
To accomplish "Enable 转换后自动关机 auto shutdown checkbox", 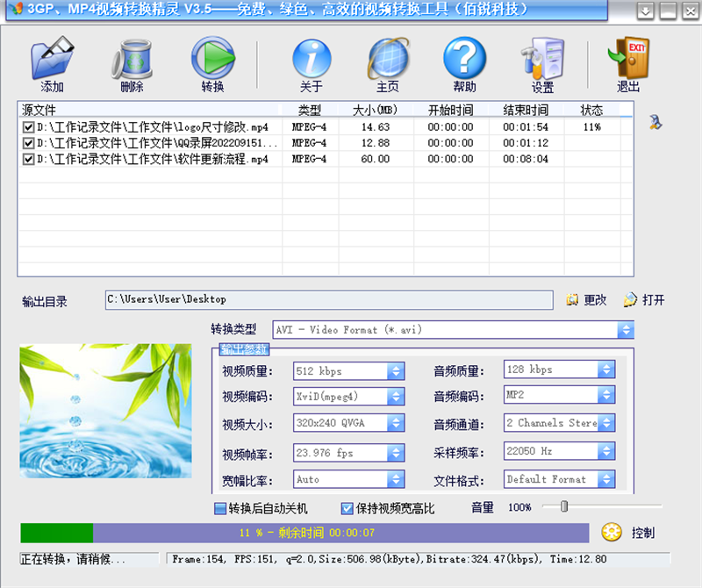I will tap(219, 508).
